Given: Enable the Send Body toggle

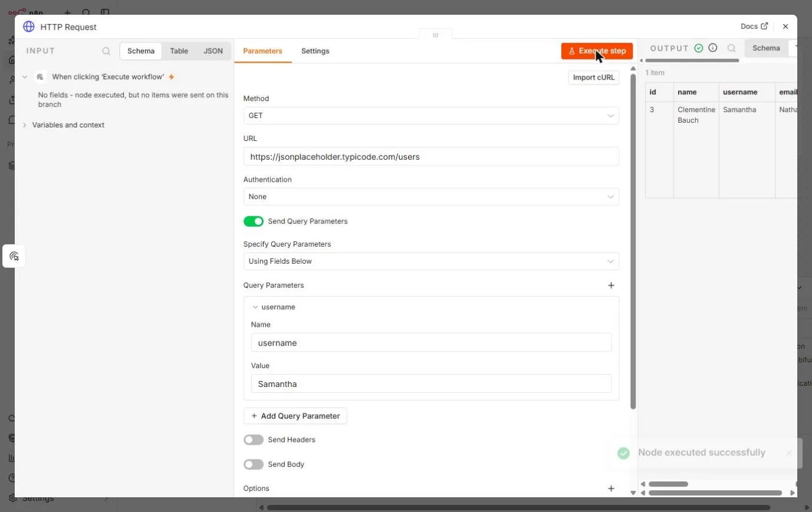Looking at the screenshot, I should pos(254,465).
